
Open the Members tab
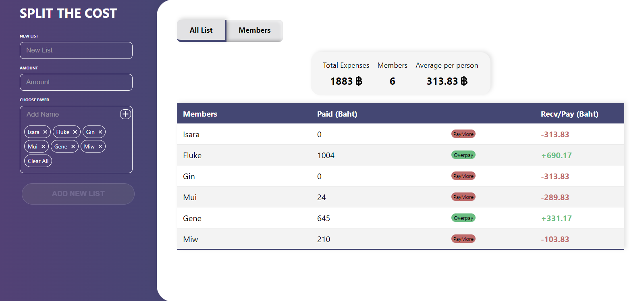point(255,30)
